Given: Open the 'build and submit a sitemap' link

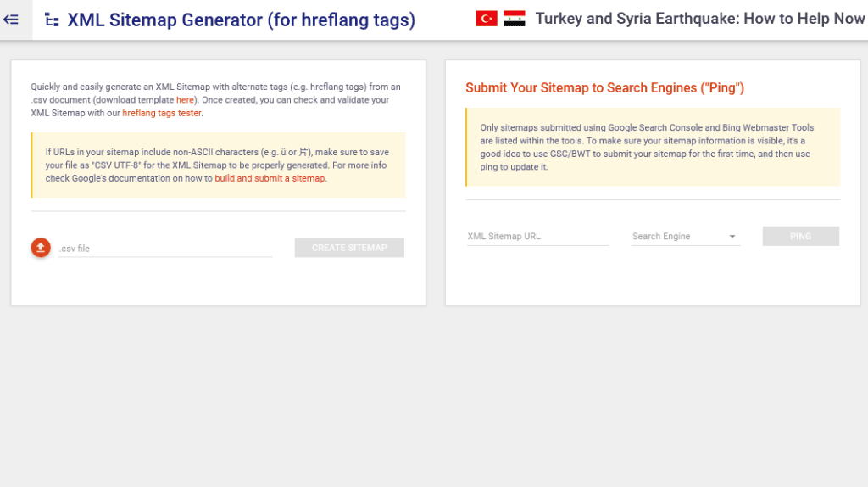Looking at the screenshot, I should (x=270, y=178).
